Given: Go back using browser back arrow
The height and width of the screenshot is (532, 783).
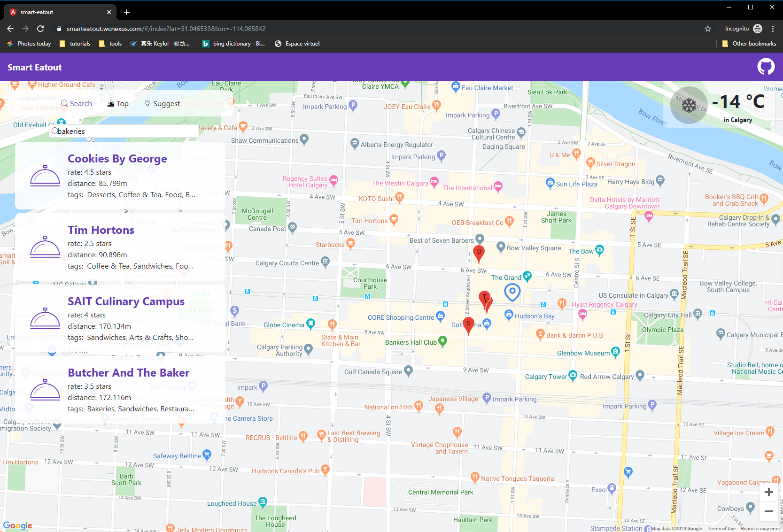Looking at the screenshot, I should (10, 29).
